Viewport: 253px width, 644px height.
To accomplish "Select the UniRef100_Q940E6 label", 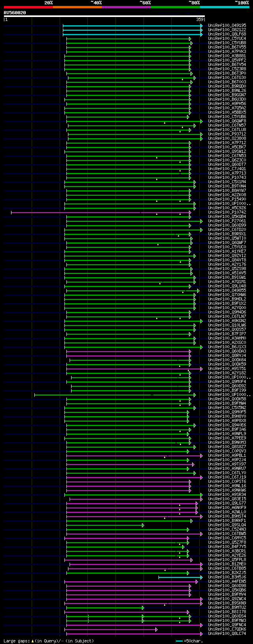I will point(227,425).
